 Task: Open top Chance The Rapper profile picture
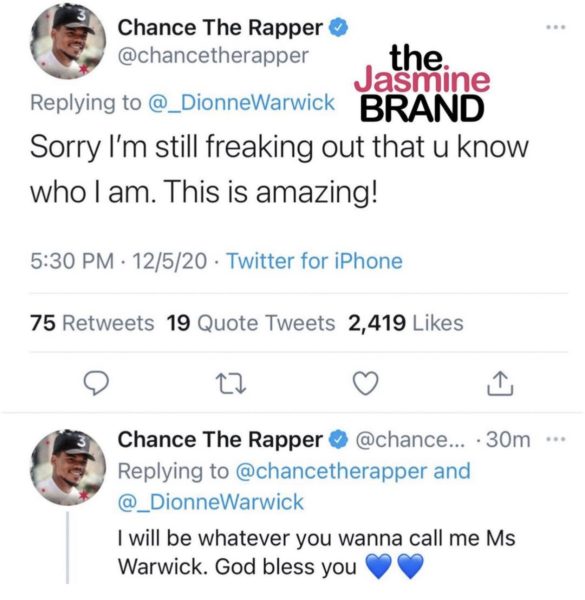pos(68,41)
